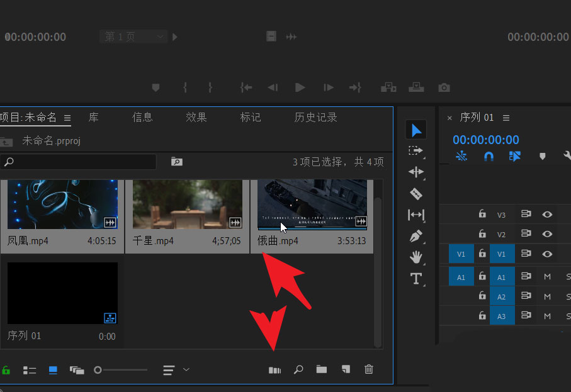571x392 pixels.
Task: Select the Pen tool
Action: (416, 236)
